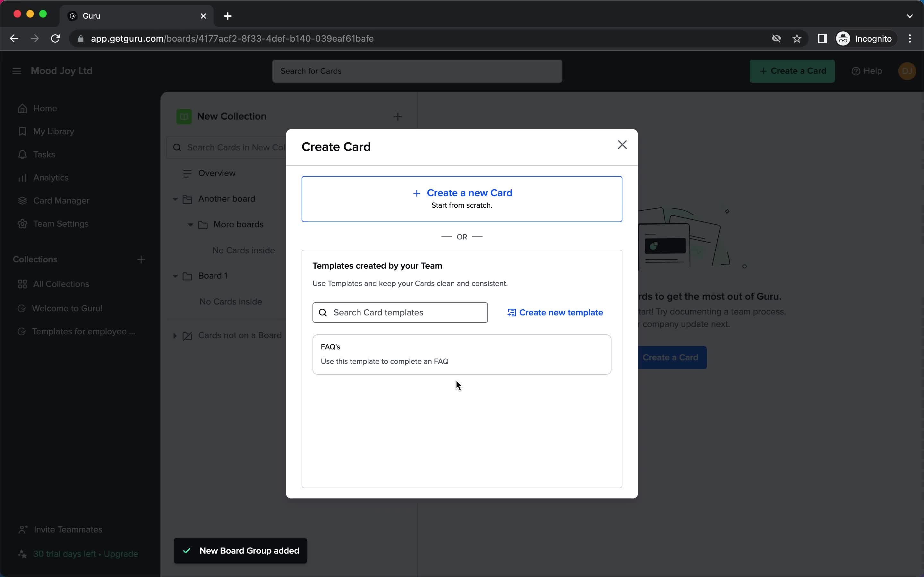Click the Card Manager sidebar icon
Screen dimensions: 924x577
click(22, 201)
